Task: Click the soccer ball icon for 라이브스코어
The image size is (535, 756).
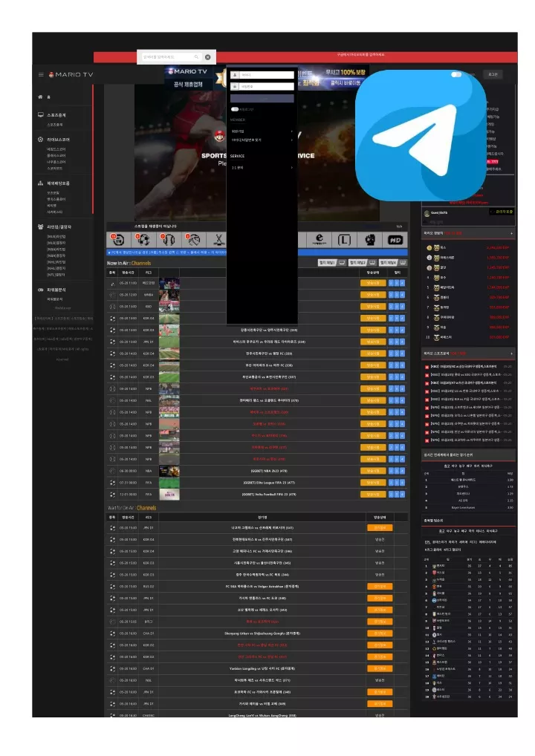Action: tap(41, 140)
